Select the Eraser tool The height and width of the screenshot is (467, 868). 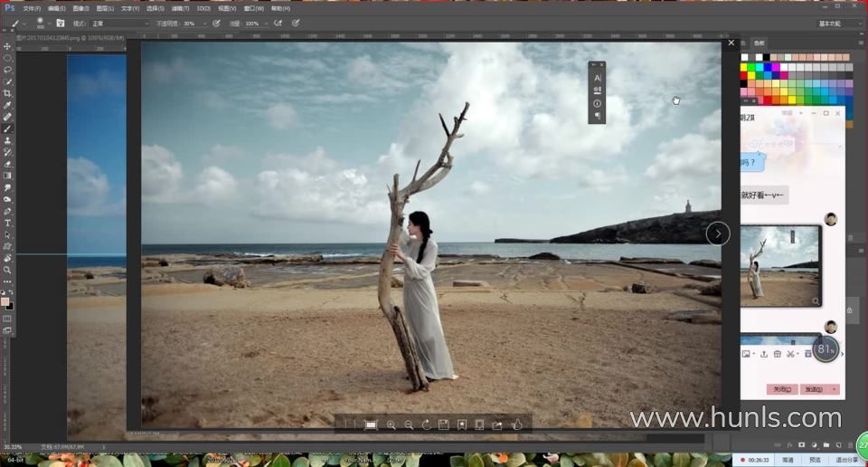pos(7,164)
